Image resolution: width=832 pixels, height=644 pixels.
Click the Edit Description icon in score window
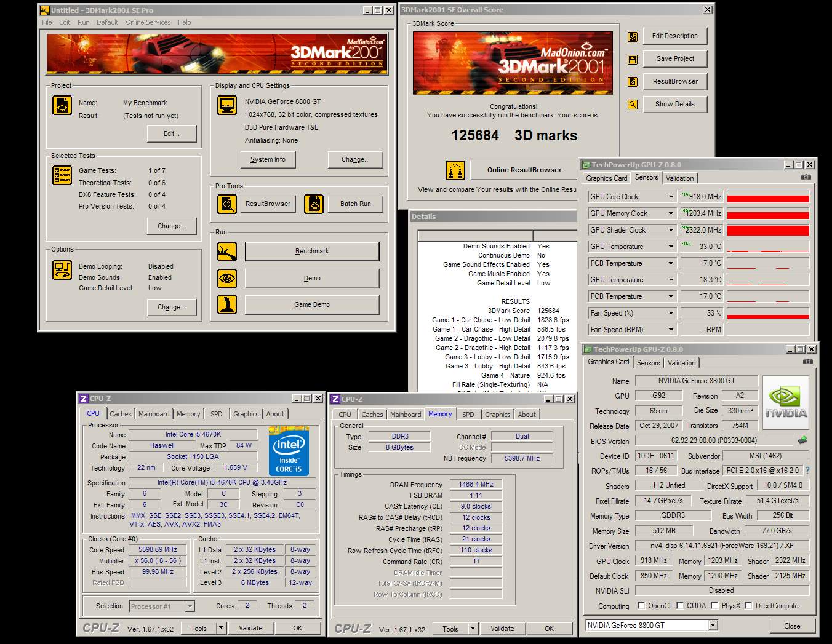click(x=632, y=36)
